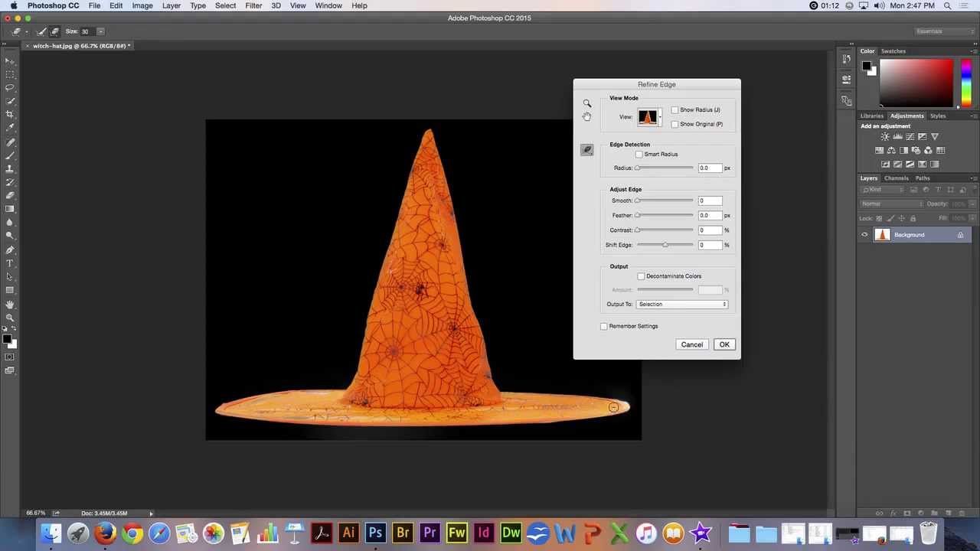980x551 pixels.
Task: Click the hue spectrum bar in Color panel
Action: coord(966,82)
